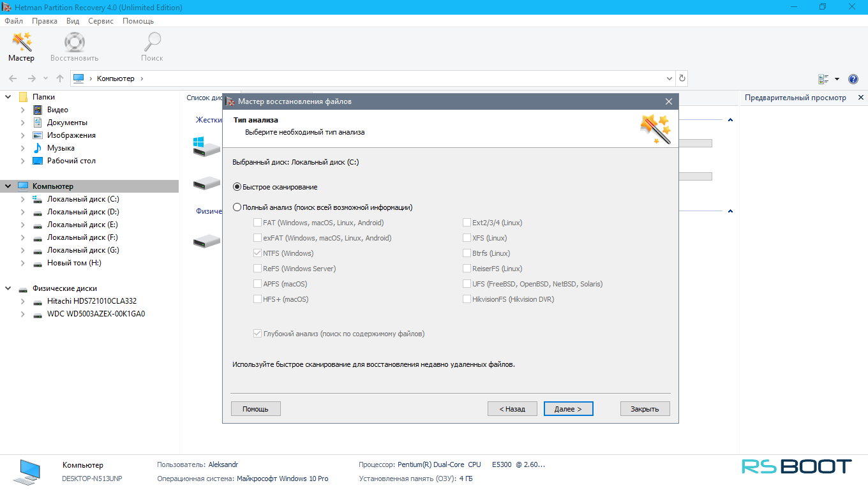Image resolution: width=868 pixels, height=490 pixels.
Task: Click the < Назад button
Action: (x=512, y=409)
